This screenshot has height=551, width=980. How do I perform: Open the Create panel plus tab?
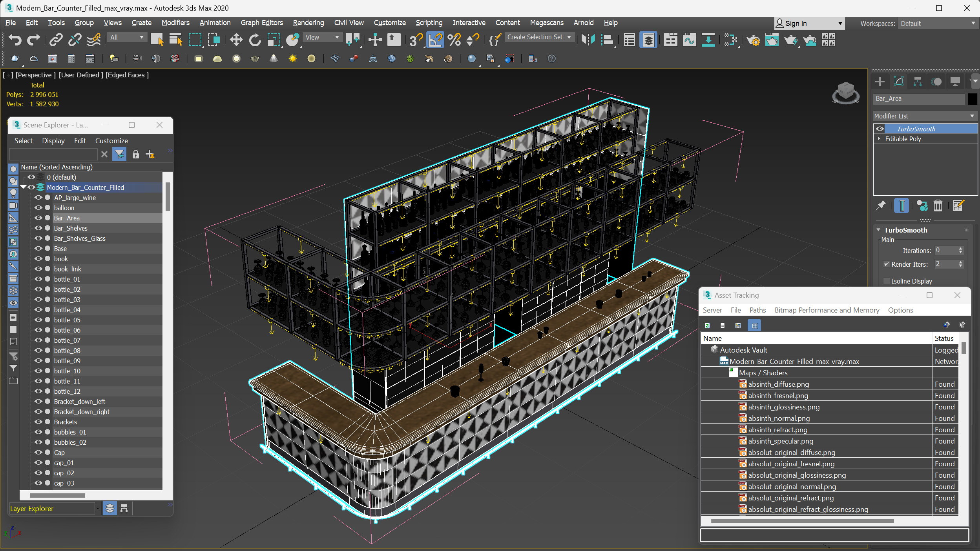pos(880,82)
